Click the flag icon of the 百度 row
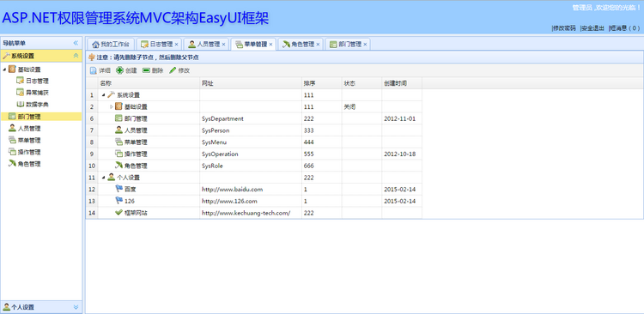644x314 pixels. click(x=118, y=190)
